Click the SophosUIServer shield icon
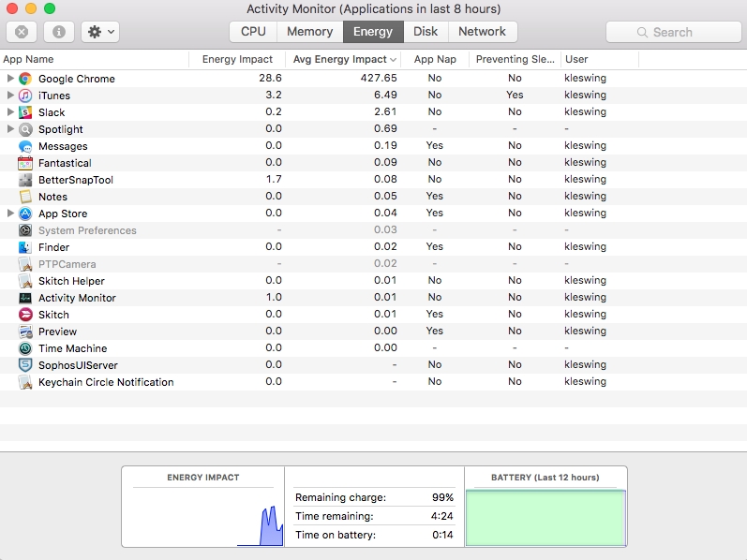 [x=25, y=365]
